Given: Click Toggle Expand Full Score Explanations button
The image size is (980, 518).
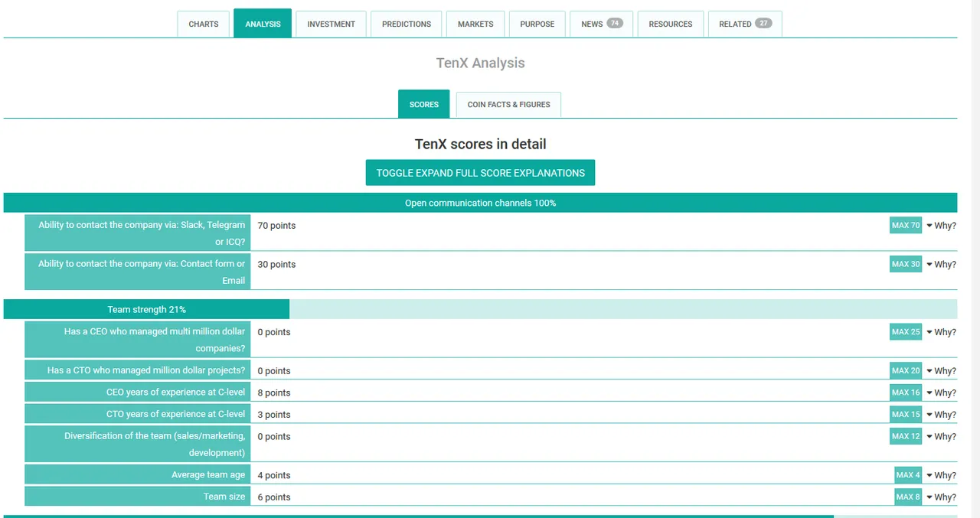Looking at the screenshot, I should tap(480, 173).
